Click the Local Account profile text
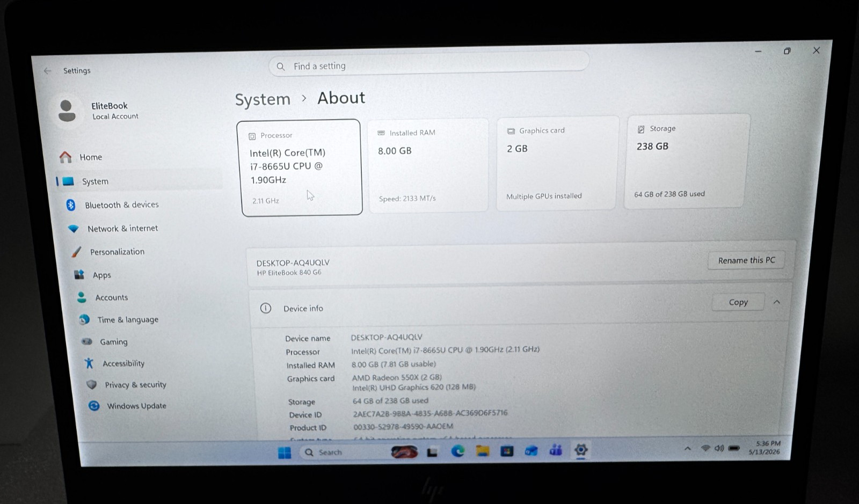The height and width of the screenshot is (504, 859). coord(115,116)
